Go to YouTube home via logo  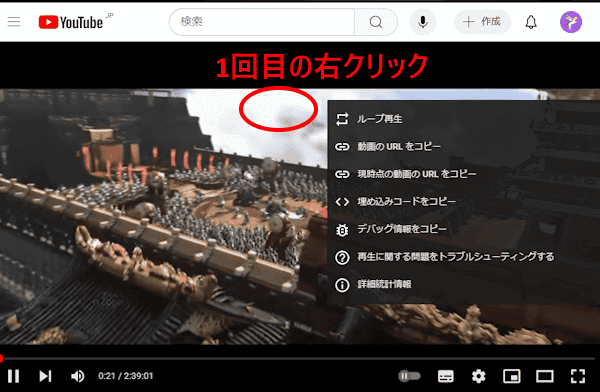point(71,22)
